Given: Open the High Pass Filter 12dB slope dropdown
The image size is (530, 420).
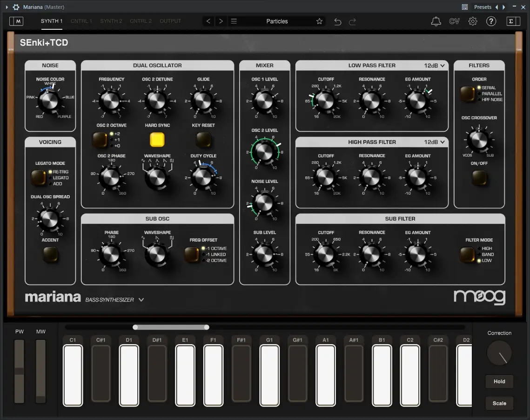Looking at the screenshot, I should (434, 142).
